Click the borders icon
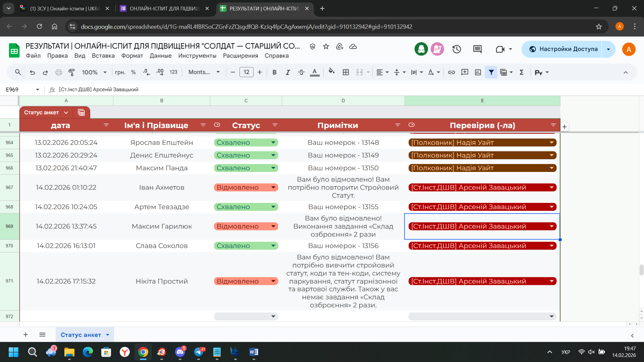644x362 pixels. pos(346,72)
